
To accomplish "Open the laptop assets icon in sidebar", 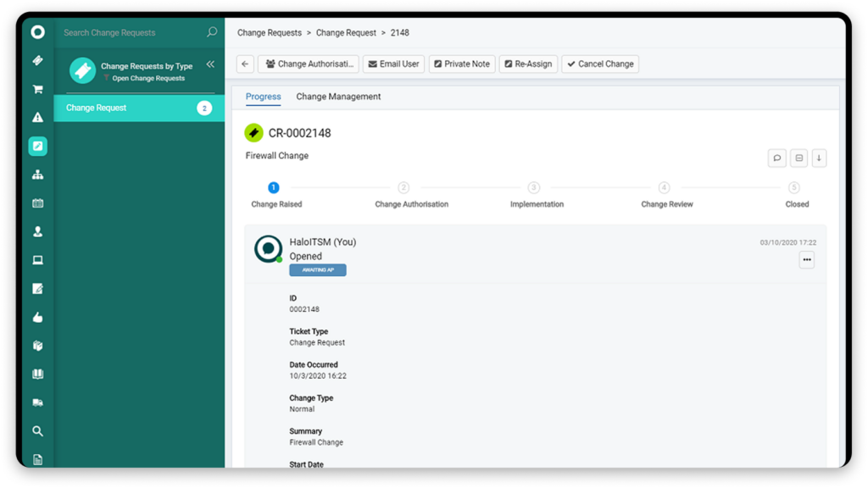I will point(37,260).
